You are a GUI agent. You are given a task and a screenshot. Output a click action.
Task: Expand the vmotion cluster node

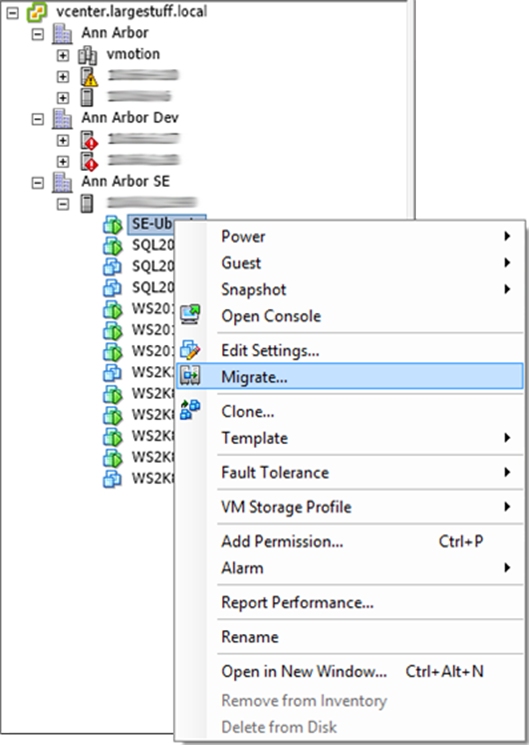click(x=63, y=56)
